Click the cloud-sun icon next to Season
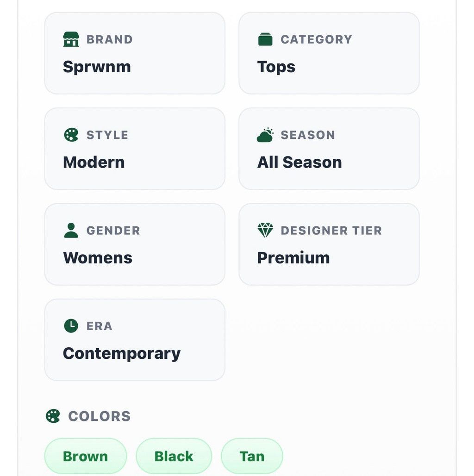 tap(265, 135)
